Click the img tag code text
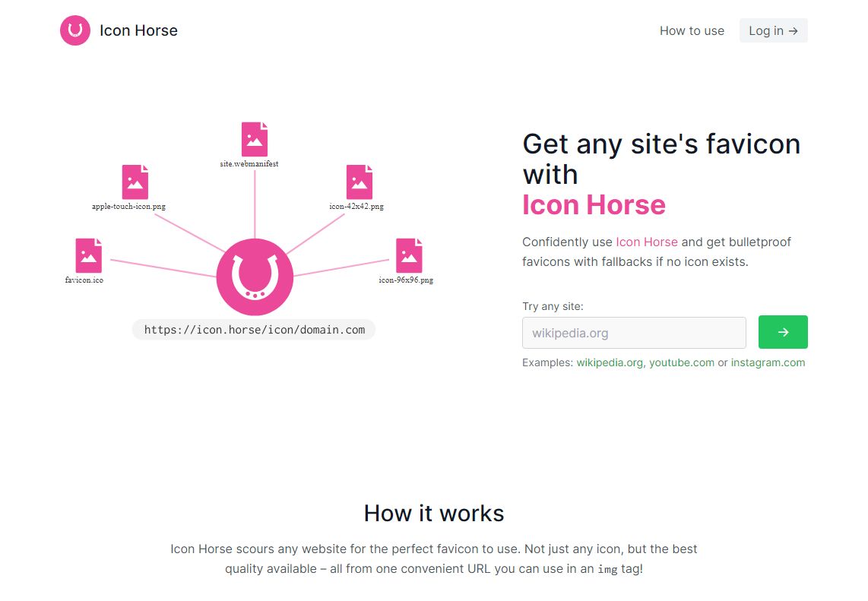This screenshot has width=868, height=601. 607,569
